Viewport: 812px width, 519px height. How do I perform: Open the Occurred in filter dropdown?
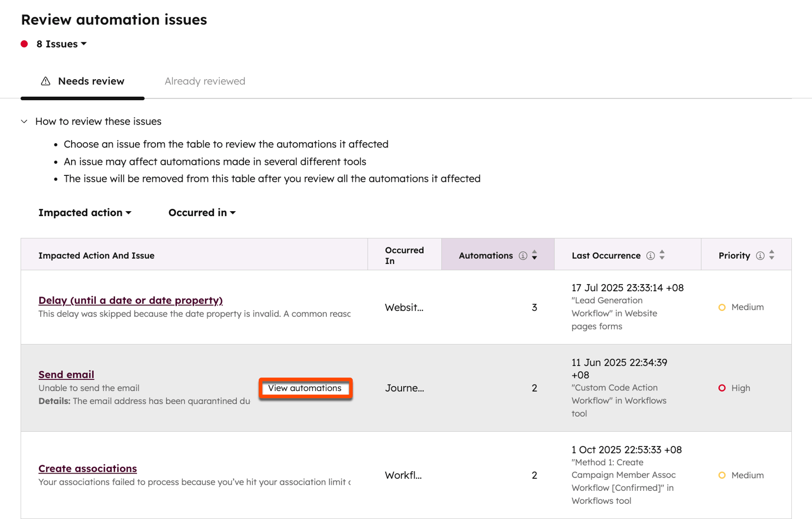coord(201,212)
